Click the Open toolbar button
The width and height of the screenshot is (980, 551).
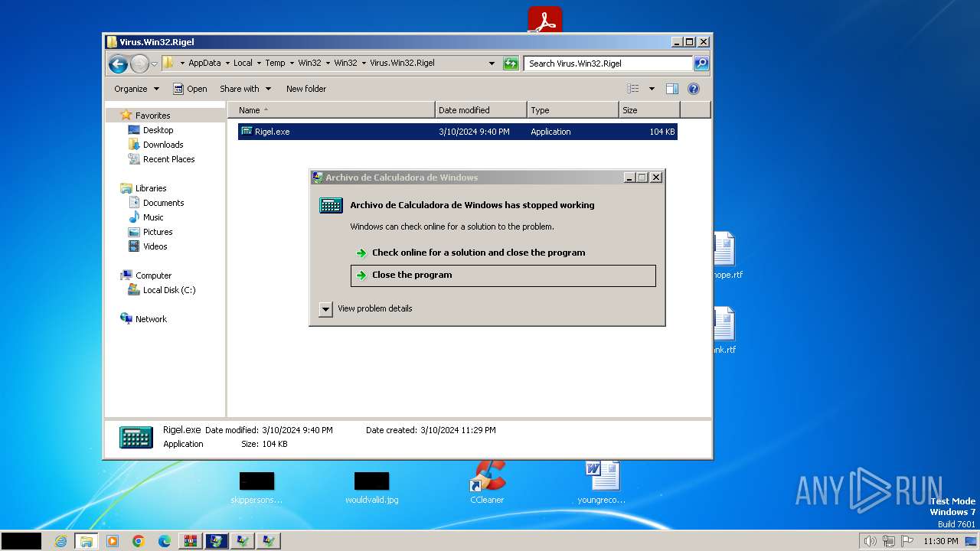coord(190,89)
